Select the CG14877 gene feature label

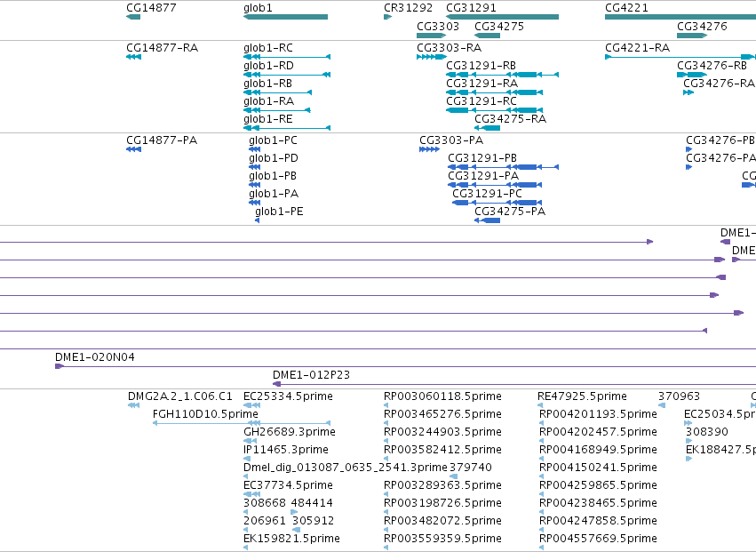pos(151,8)
